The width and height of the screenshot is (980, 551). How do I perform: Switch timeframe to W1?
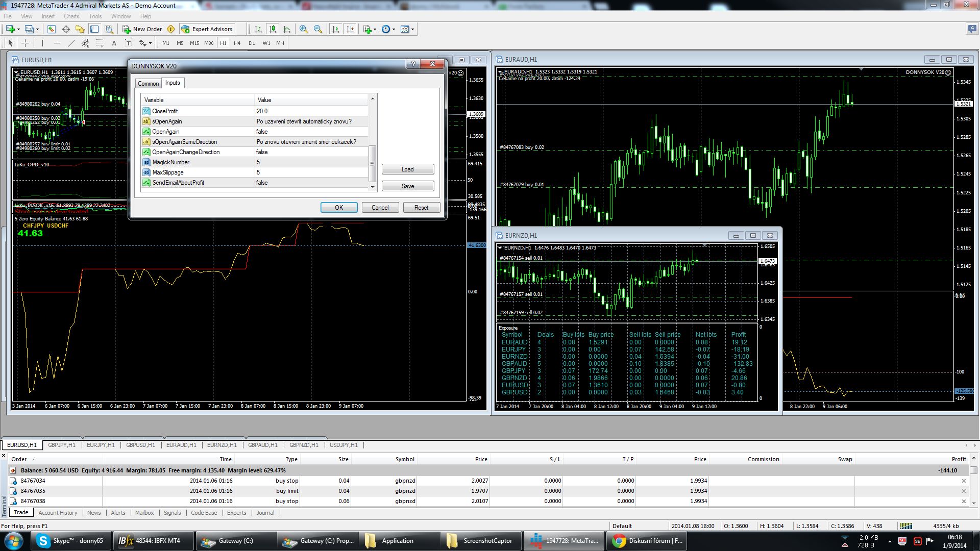click(266, 43)
